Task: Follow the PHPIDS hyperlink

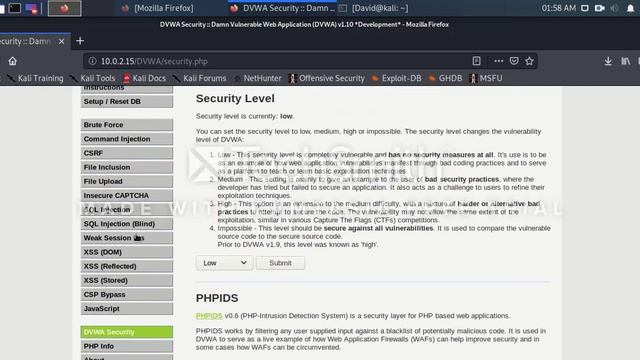Action: coord(209,316)
